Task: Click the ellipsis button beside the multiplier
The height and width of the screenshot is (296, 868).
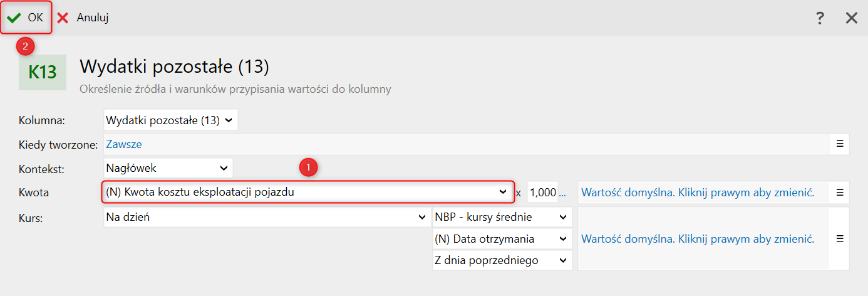Action: (562, 193)
